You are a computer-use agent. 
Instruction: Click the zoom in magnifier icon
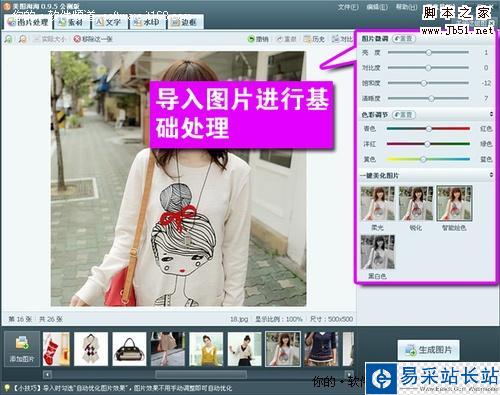click(x=8, y=39)
